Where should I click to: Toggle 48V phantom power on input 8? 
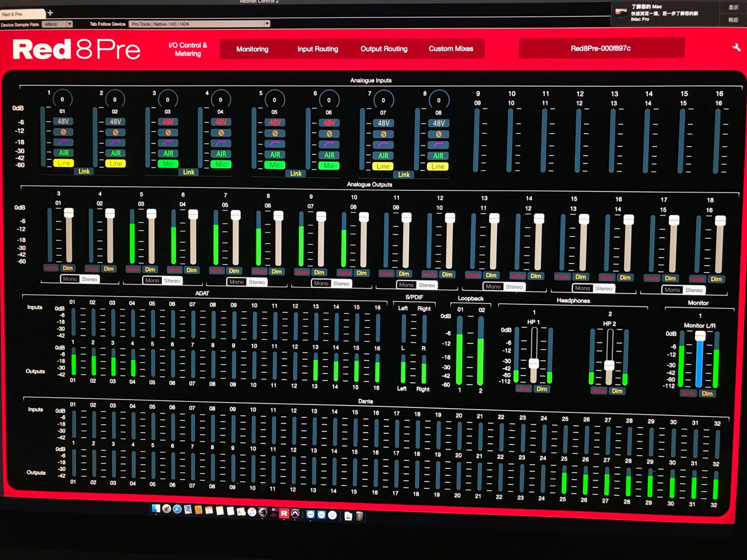438,123
